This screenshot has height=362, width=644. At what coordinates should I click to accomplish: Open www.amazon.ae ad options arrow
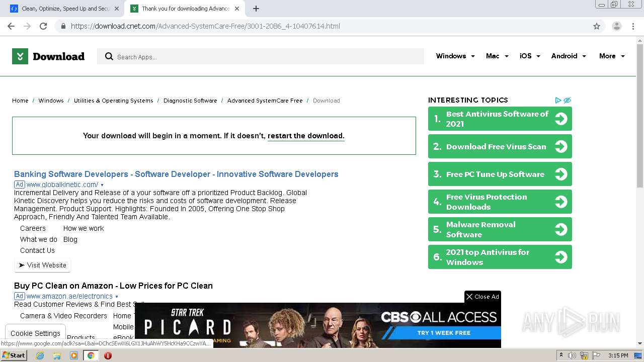117,297
